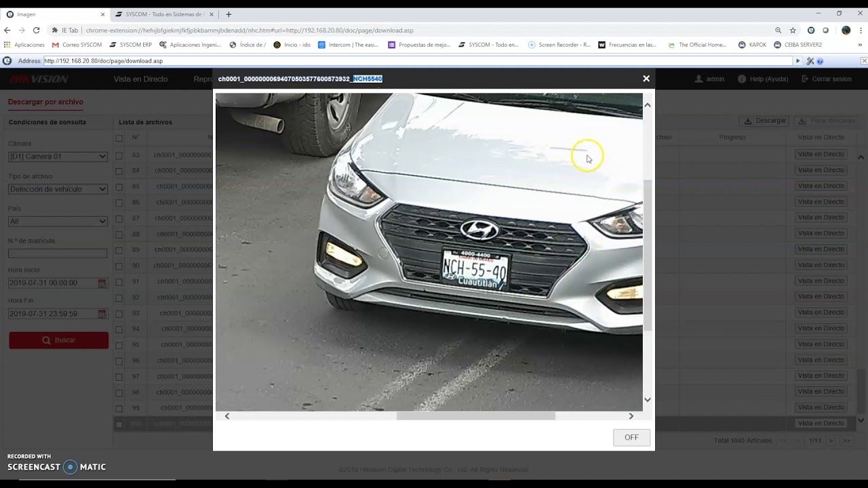Open the Hora Inicio calendar icon
868x488 pixels.
[102, 283]
